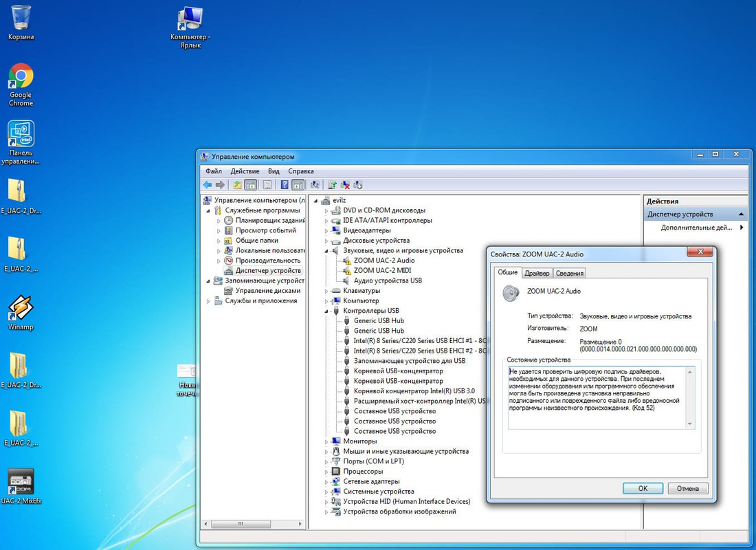Expand Службы и приложения in the left tree

(x=208, y=301)
